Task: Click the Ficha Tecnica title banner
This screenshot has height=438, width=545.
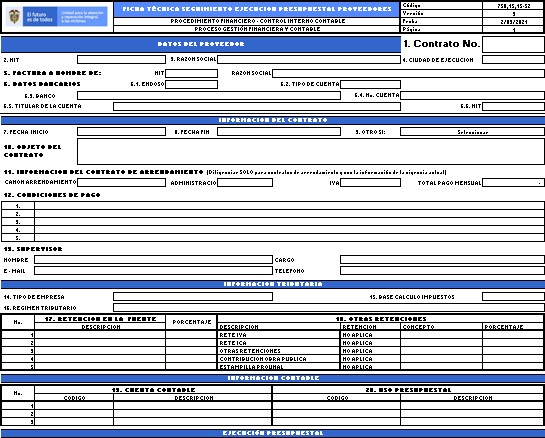Action: coord(257,9)
